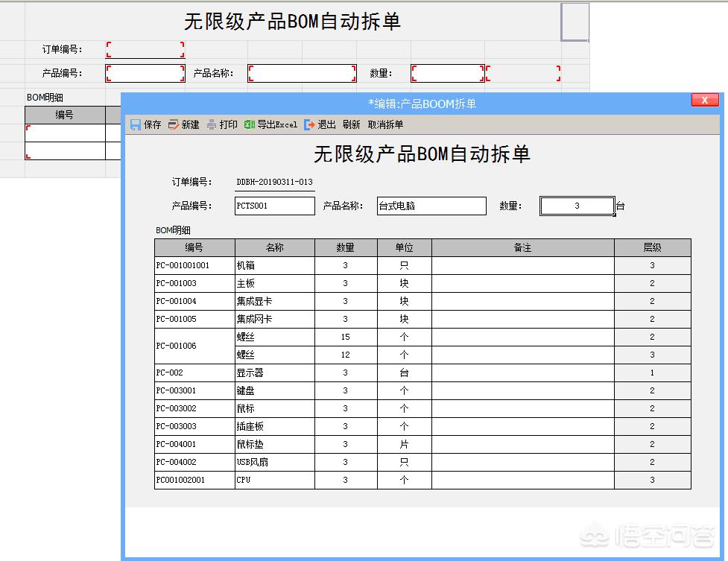Click the 产品编号 field showing PCTS001

[x=274, y=206]
